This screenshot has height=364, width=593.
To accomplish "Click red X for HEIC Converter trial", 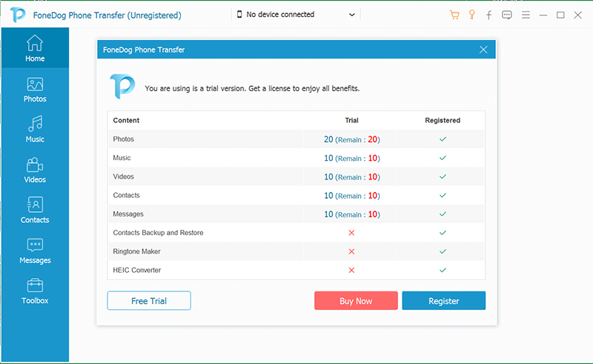I will [351, 270].
